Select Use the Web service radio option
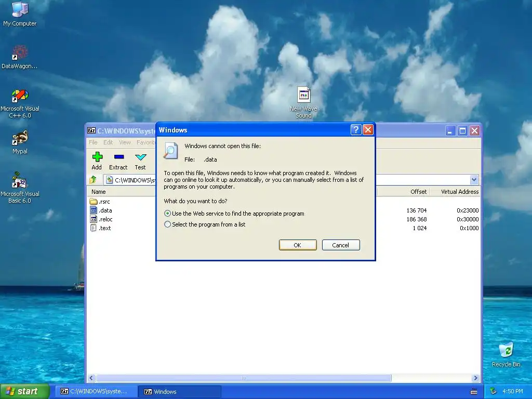This screenshot has height=399, width=532. point(167,214)
